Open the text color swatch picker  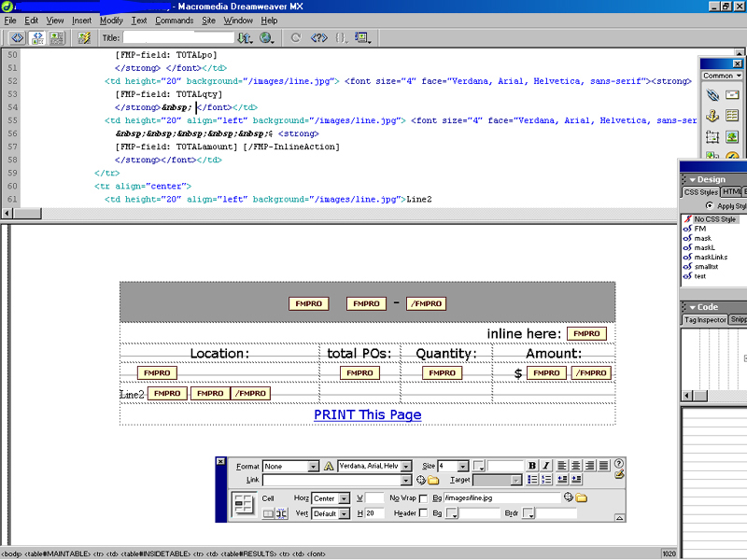[x=479, y=466]
